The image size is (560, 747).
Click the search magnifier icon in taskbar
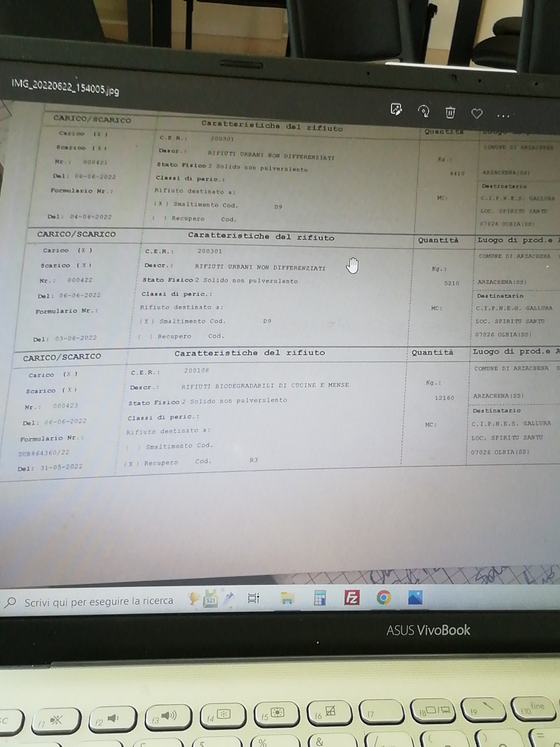10,602
